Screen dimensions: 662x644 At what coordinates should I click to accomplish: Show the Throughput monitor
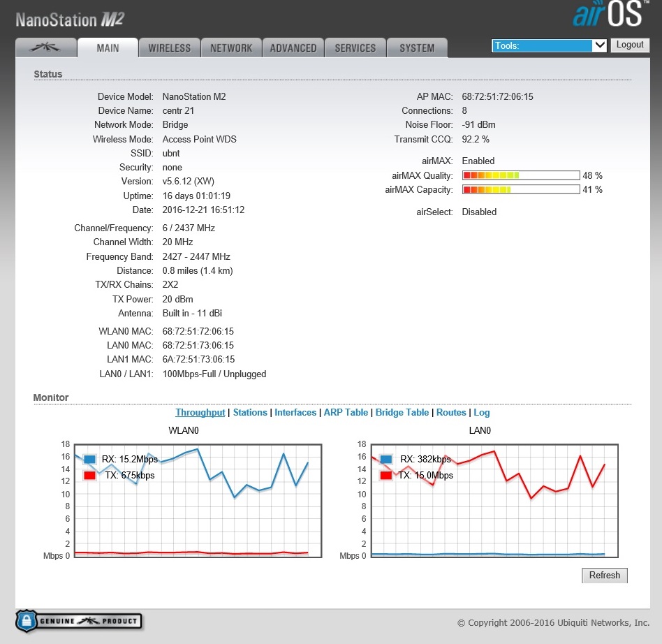click(x=200, y=412)
